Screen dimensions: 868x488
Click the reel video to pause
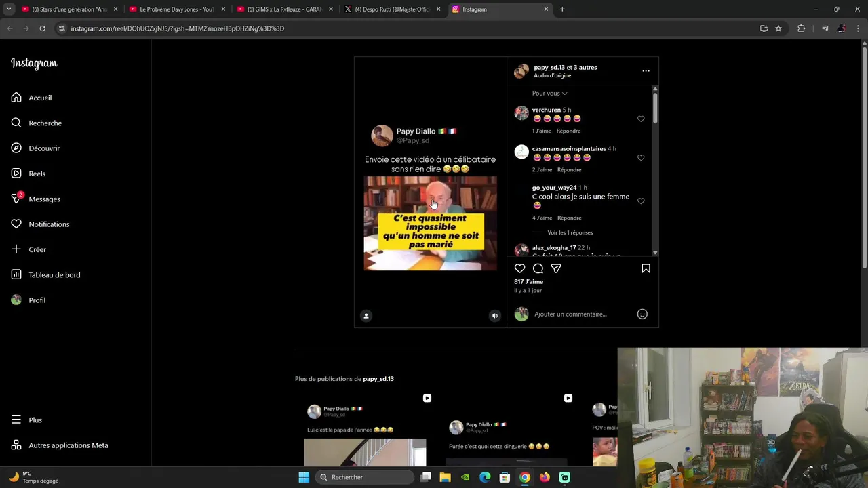(x=430, y=192)
